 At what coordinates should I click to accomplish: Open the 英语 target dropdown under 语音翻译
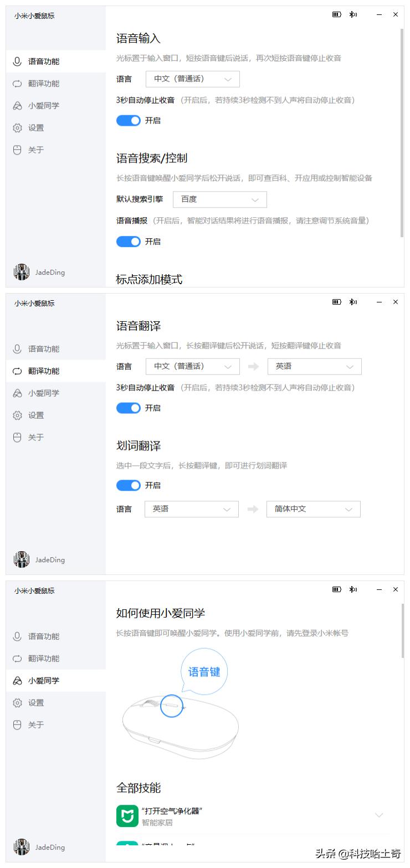[315, 367]
